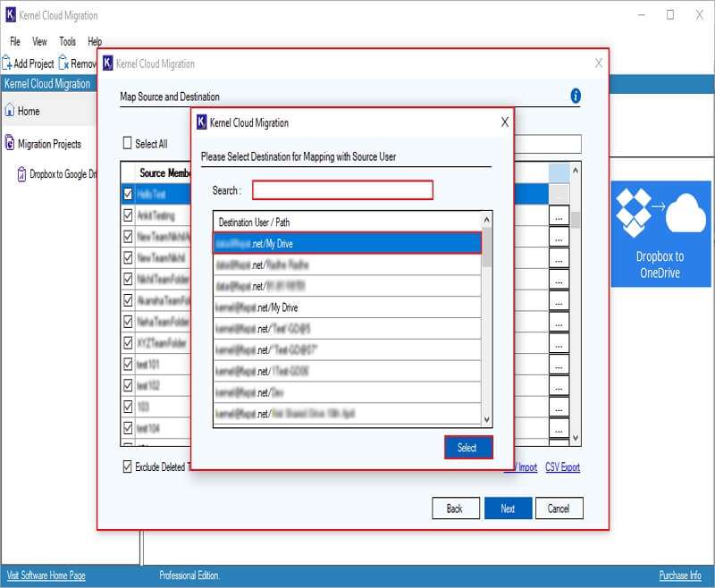
Task: Tick the Select All checkbox
Action: coord(127,143)
